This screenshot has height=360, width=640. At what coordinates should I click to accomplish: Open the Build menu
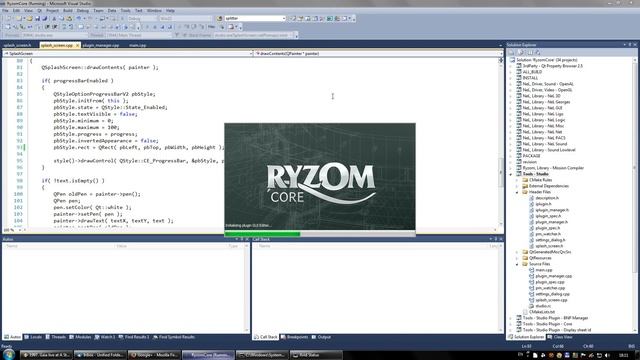pos(68,11)
